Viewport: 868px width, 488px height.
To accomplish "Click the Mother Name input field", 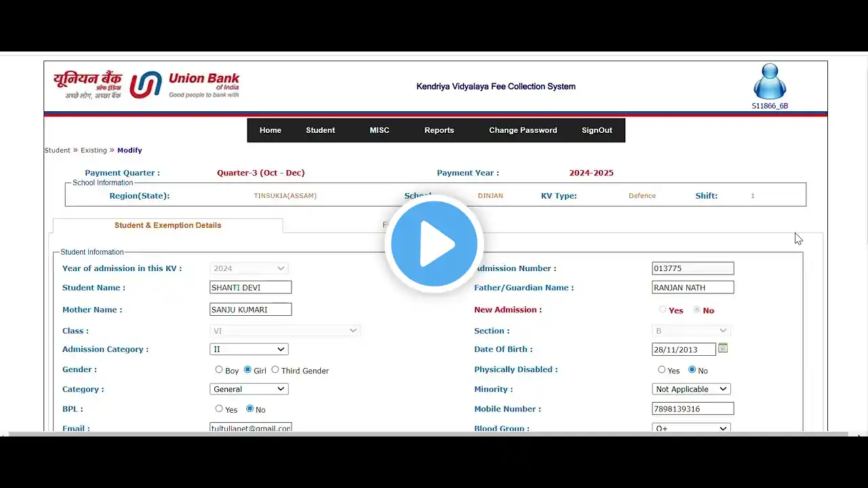I will 251,310.
